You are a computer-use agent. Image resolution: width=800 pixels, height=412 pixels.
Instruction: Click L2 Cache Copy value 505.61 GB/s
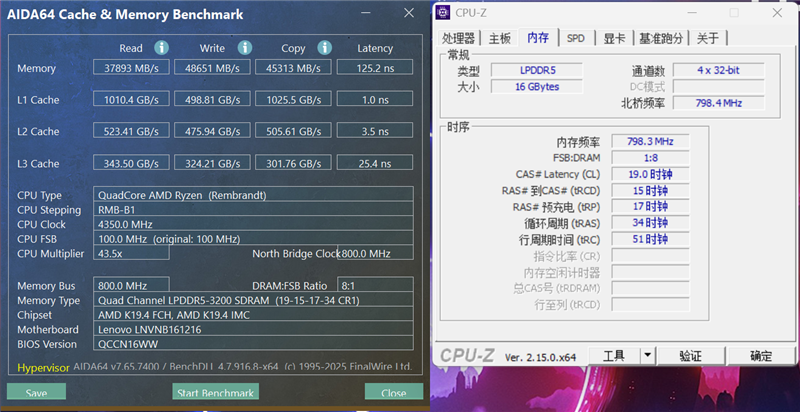[x=293, y=131]
